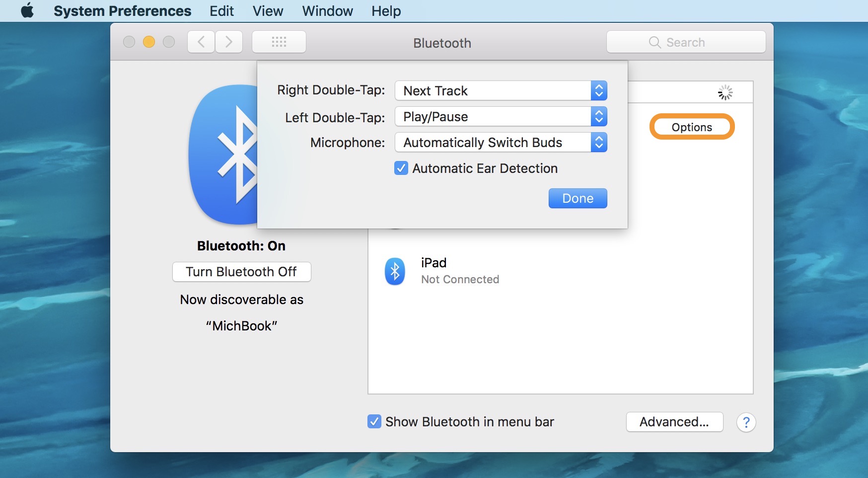Viewport: 868px width, 478px height.
Task: Click the large Bluetooth logo
Action: (x=223, y=155)
